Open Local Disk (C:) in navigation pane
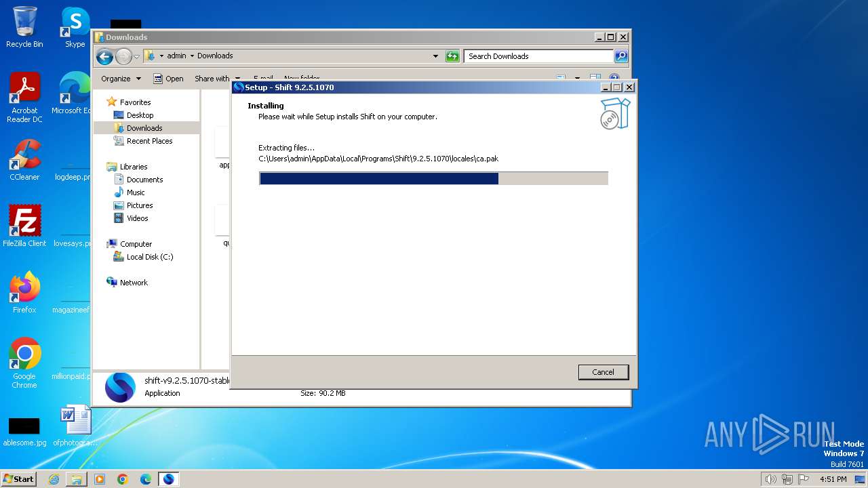The image size is (868, 488). (x=150, y=257)
